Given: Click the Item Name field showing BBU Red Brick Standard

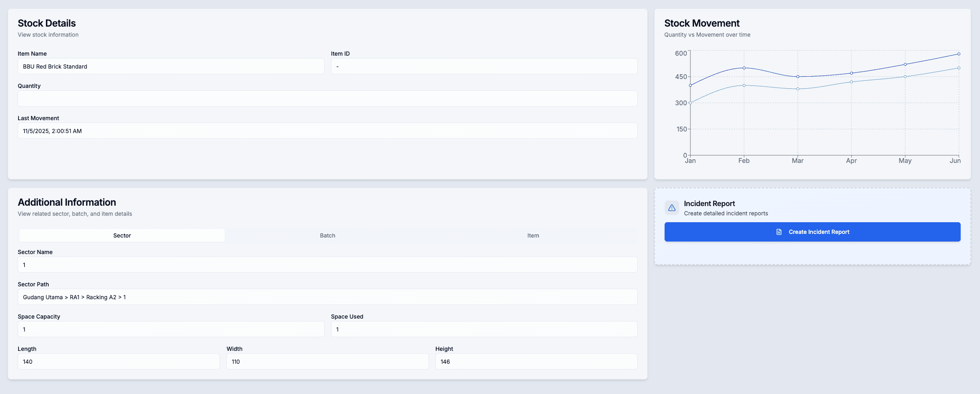Looking at the screenshot, I should [171, 66].
